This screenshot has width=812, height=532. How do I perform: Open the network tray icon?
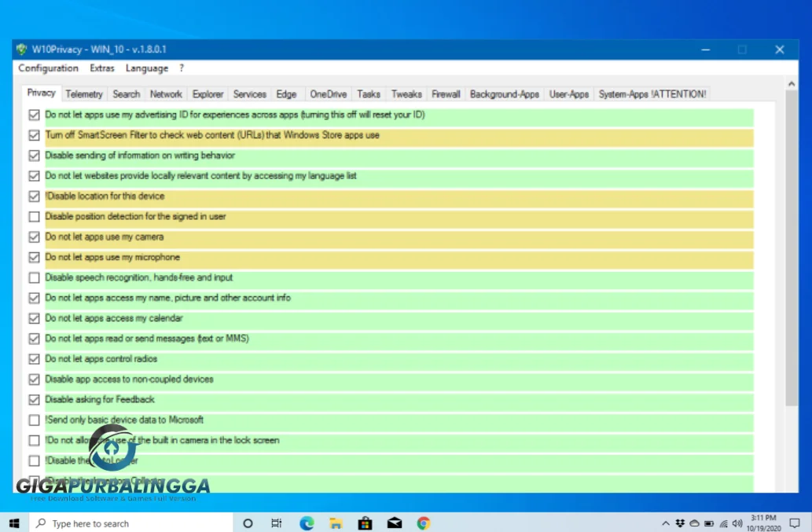(x=723, y=523)
